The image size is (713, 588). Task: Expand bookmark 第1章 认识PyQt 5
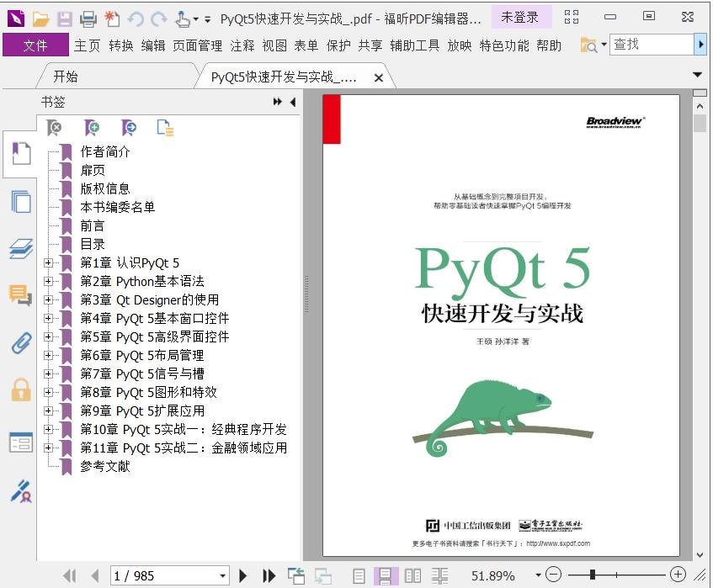[48, 262]
